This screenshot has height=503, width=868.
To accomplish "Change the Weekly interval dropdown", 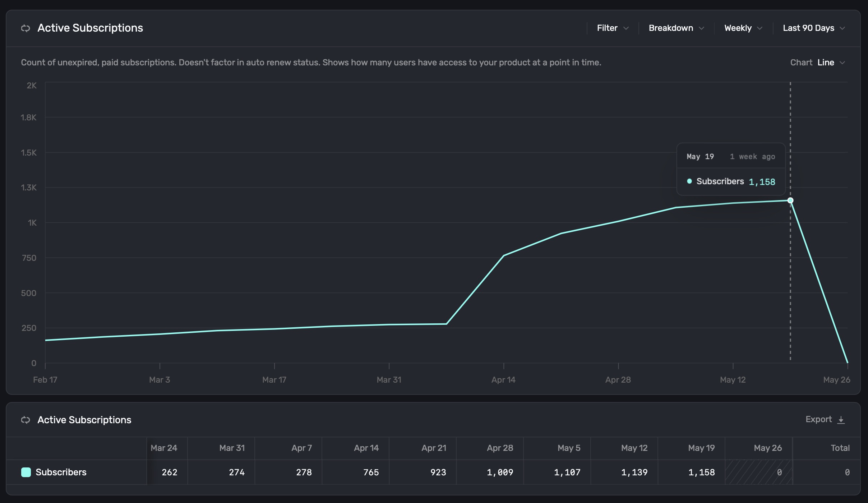I will [743, 28].
